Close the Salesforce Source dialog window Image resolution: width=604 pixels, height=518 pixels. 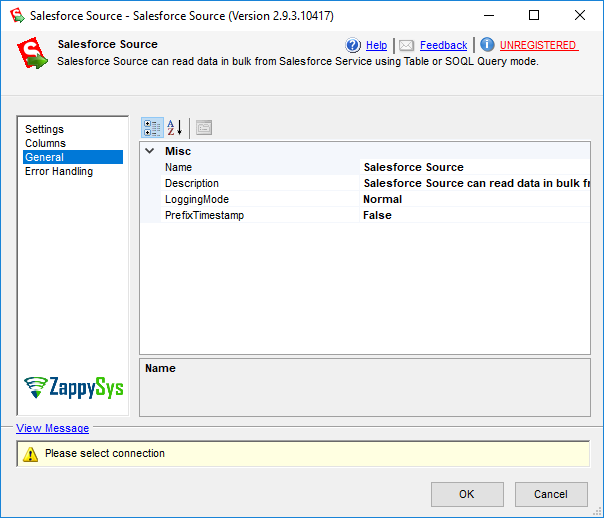[580, 15]
